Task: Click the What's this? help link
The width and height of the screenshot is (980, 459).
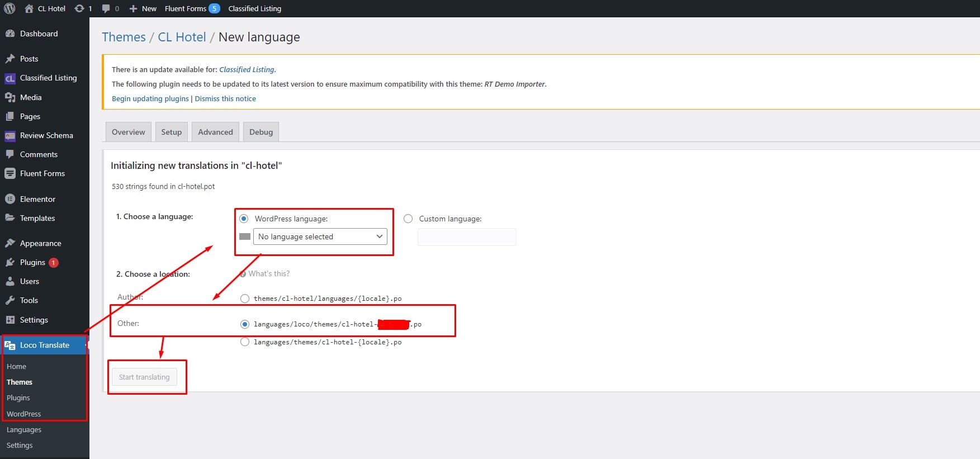Action: 269,274
